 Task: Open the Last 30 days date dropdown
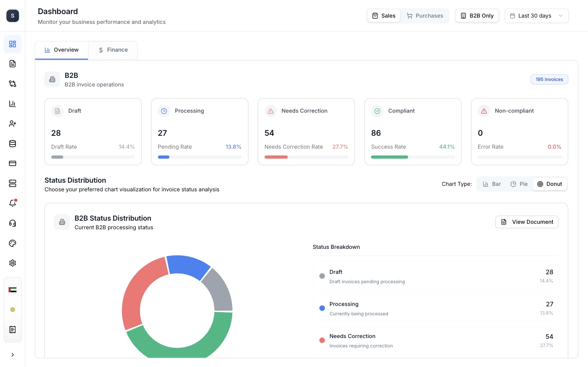coord(536,16)
